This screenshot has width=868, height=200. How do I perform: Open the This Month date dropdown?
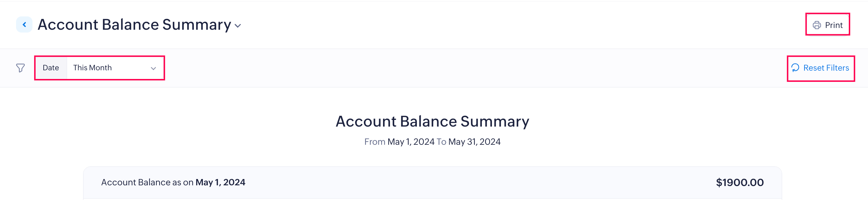[x=115, y=68]
